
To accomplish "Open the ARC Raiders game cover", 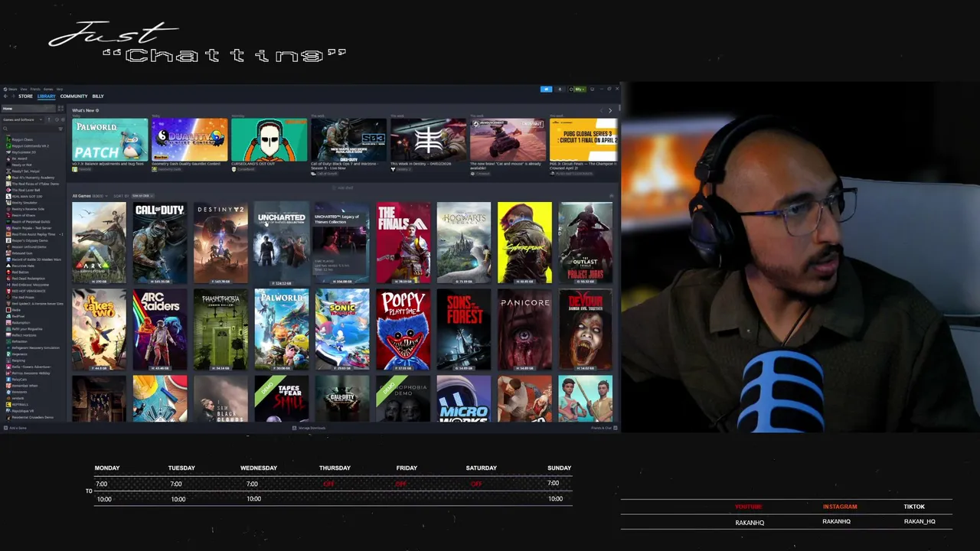I will [x=159, y=329].
